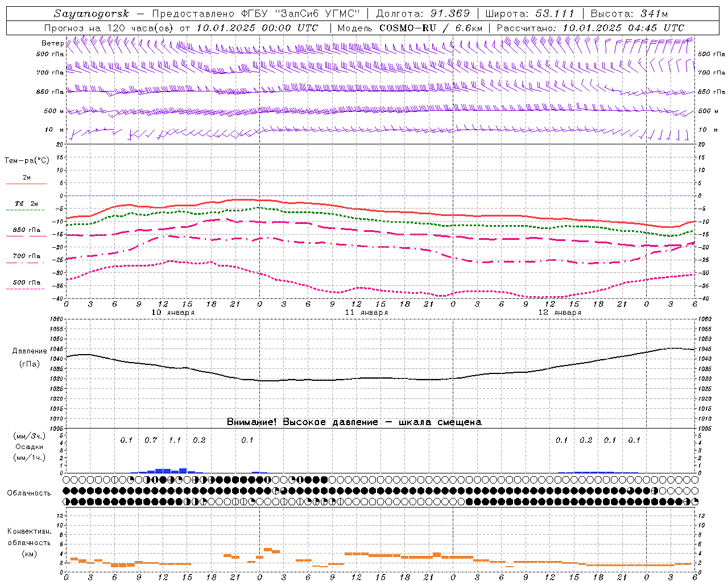Click the 'Тем-ра(°C)' temperature axis label
This screenshot has width=728, height=582.
(x=27, y=161)
